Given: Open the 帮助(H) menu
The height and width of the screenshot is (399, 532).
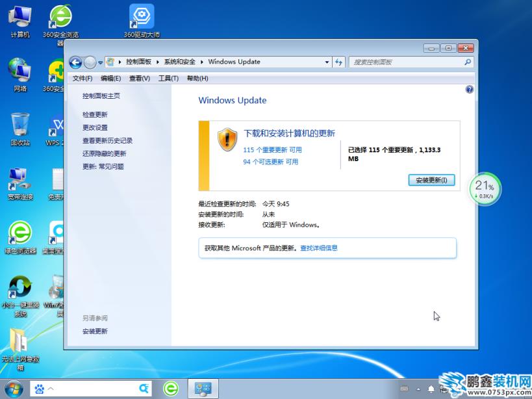Looking at the screenshot, I should pos(197,79).
